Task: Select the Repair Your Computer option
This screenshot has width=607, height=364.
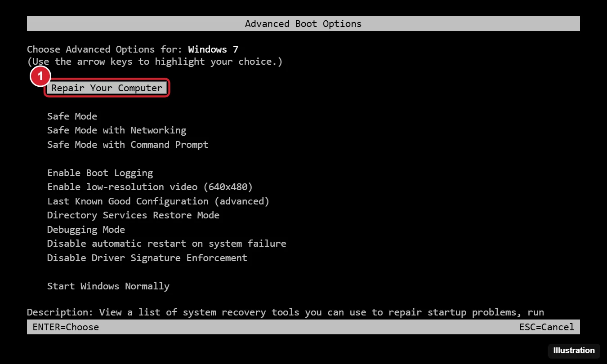Action: (x=107, y=88)
